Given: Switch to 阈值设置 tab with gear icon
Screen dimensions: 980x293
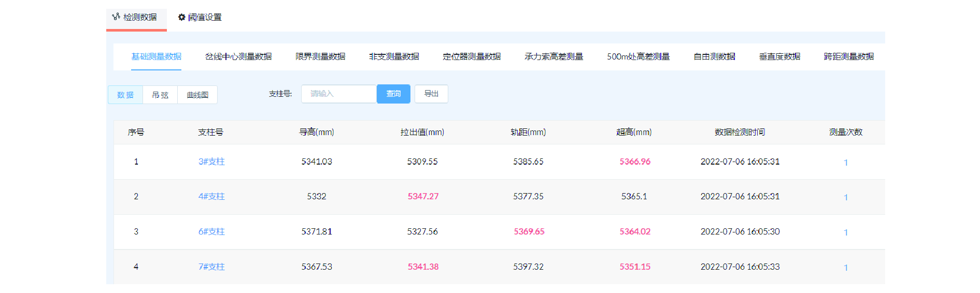Looking at the screenshot, I should point(200,18).
